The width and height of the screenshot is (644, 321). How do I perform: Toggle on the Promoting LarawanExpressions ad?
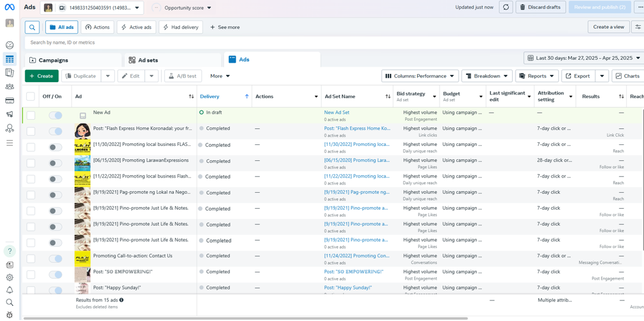coord(55,163)
